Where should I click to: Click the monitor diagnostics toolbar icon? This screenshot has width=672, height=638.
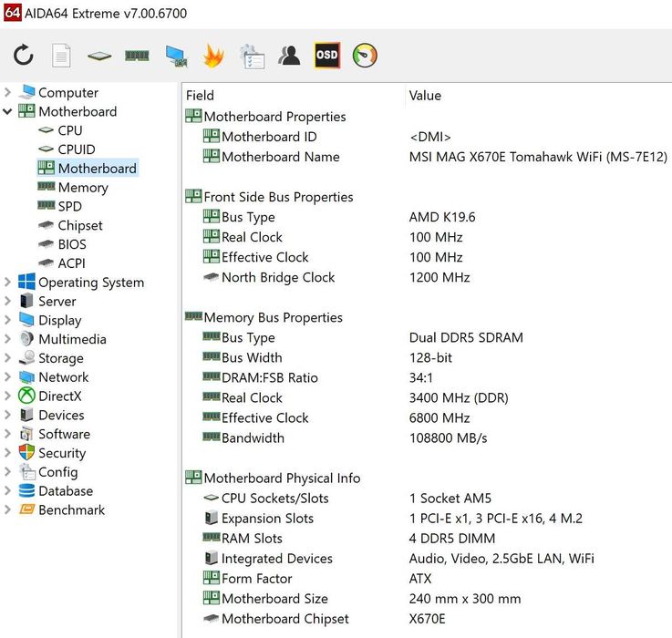tap(176, 57)
